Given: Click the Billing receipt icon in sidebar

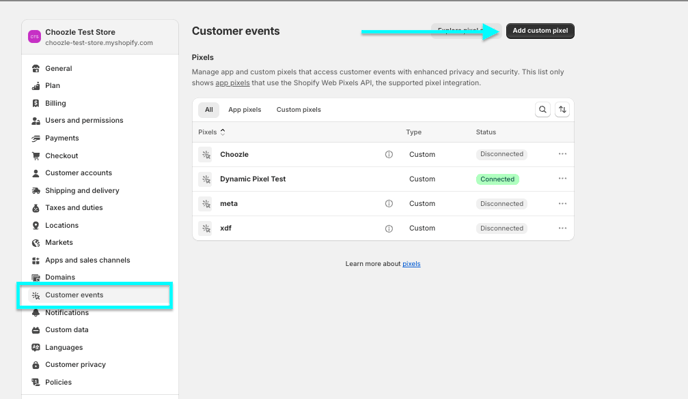Looking at the screenshot, I should click(x=36, y=103).
